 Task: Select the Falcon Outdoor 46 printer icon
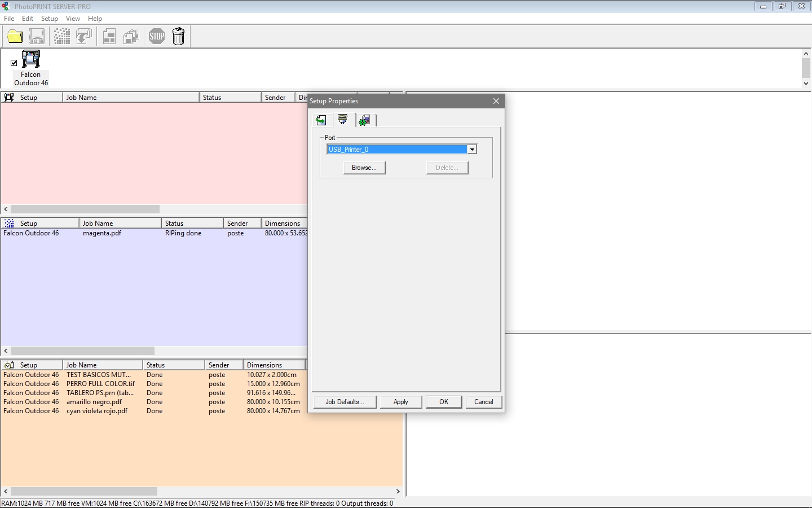pos(31,59)
